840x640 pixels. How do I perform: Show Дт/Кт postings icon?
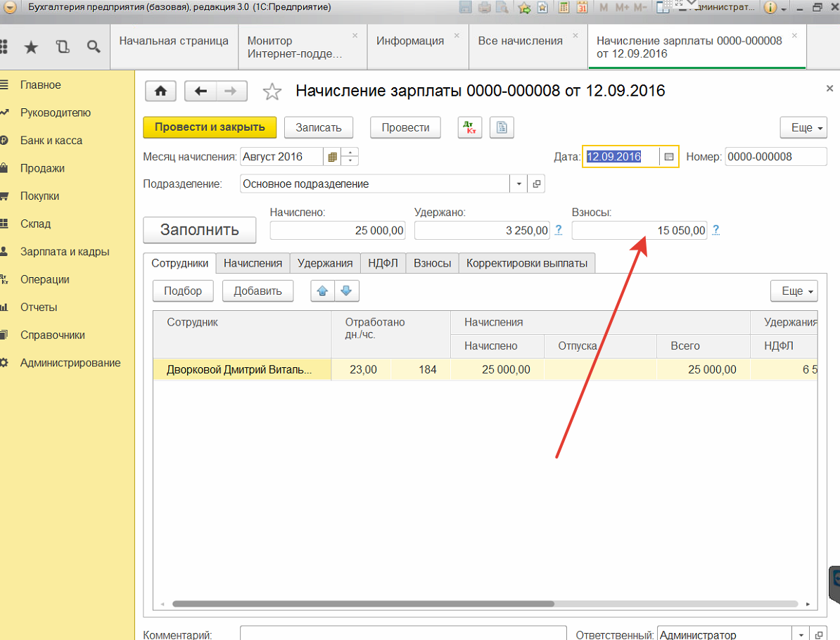468,127
